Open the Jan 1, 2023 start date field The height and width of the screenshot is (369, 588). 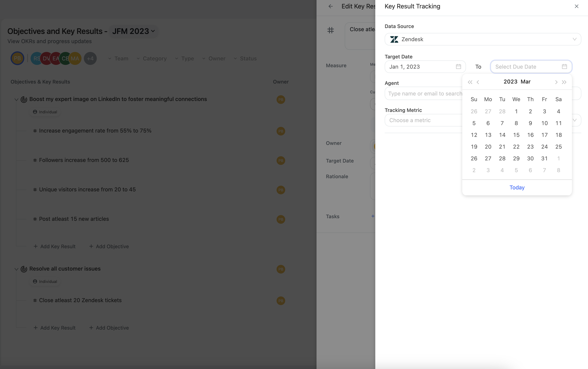pyautogui.click(x=425, y=67)
